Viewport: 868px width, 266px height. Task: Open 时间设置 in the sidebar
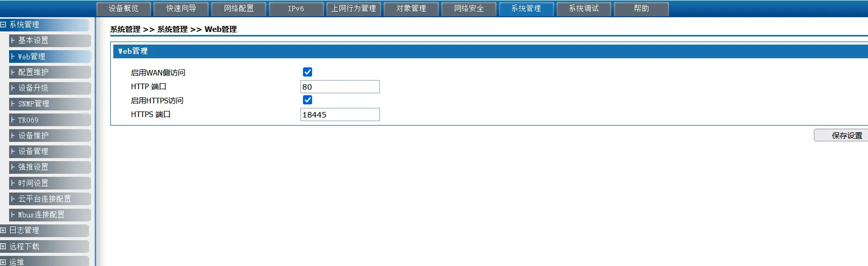point(50,183)
